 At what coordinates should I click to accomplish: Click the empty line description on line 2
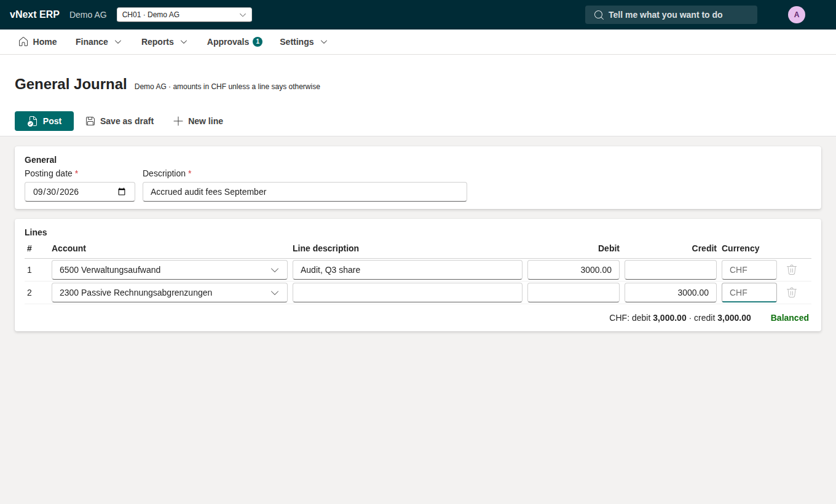coord(408,293)
